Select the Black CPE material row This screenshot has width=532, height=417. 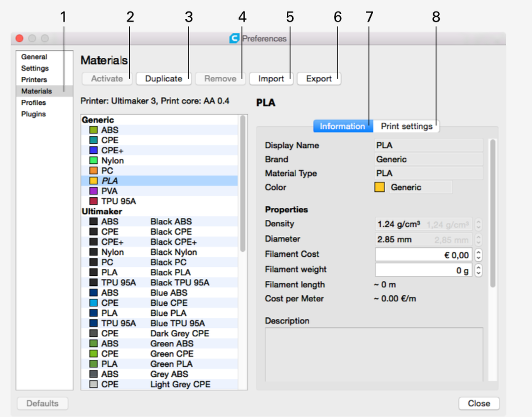[x=160, y=232]
